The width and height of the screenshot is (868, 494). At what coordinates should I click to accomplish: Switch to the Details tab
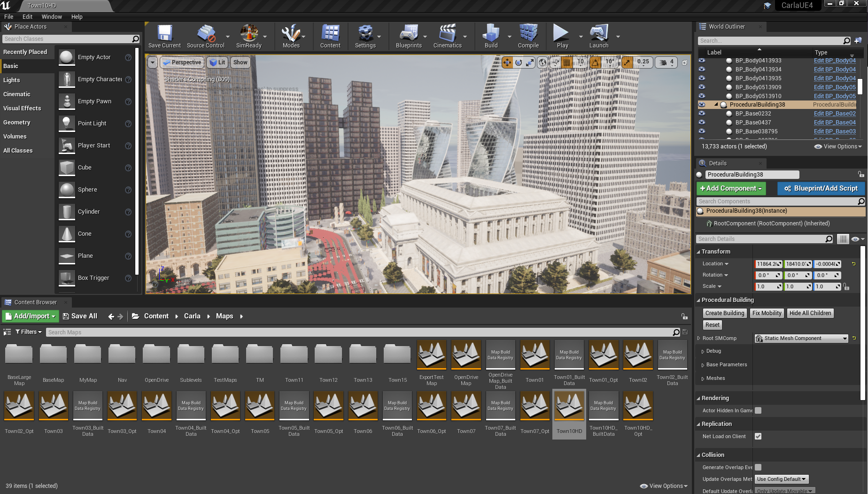[x=717, y=163]
